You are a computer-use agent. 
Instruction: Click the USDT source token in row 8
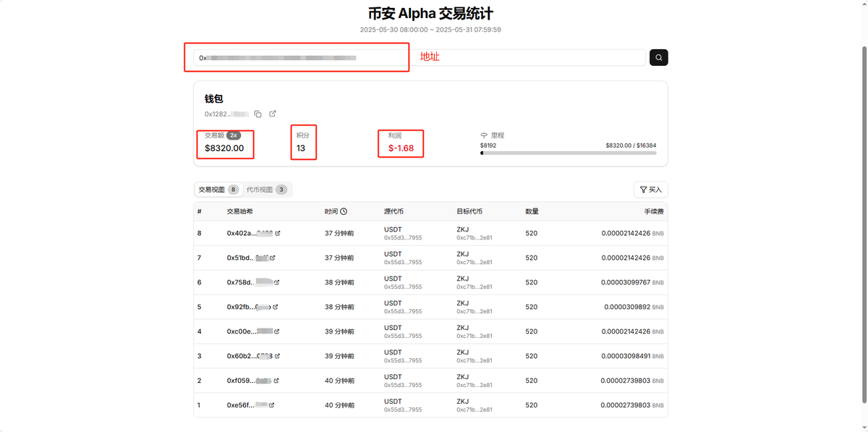[x=393, y=229]
